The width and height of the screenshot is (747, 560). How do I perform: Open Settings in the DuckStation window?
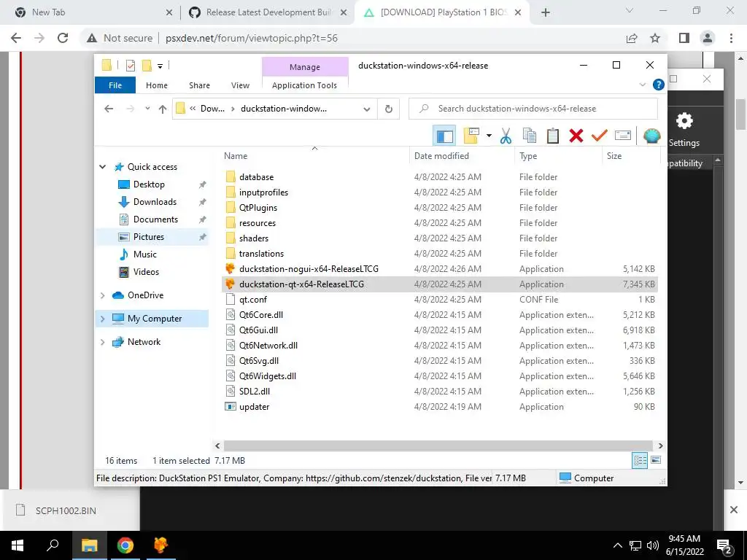click(x=684, y=130)
